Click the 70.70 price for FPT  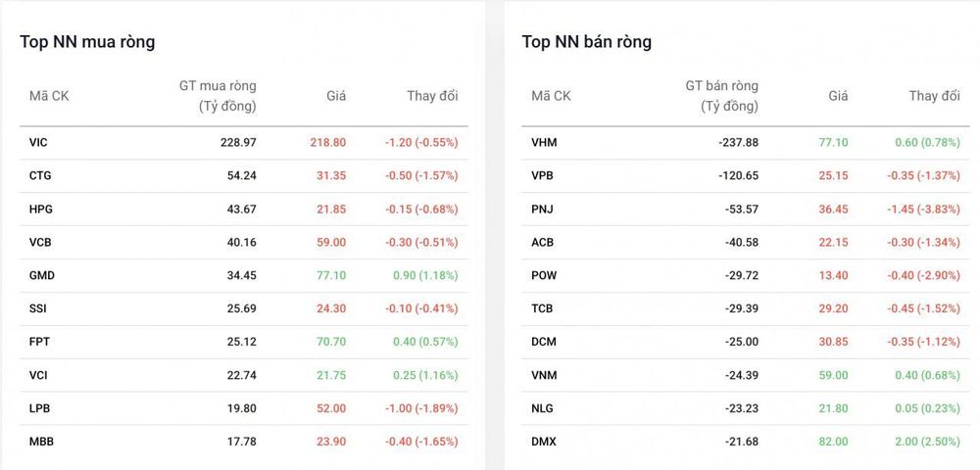(331, 342)
